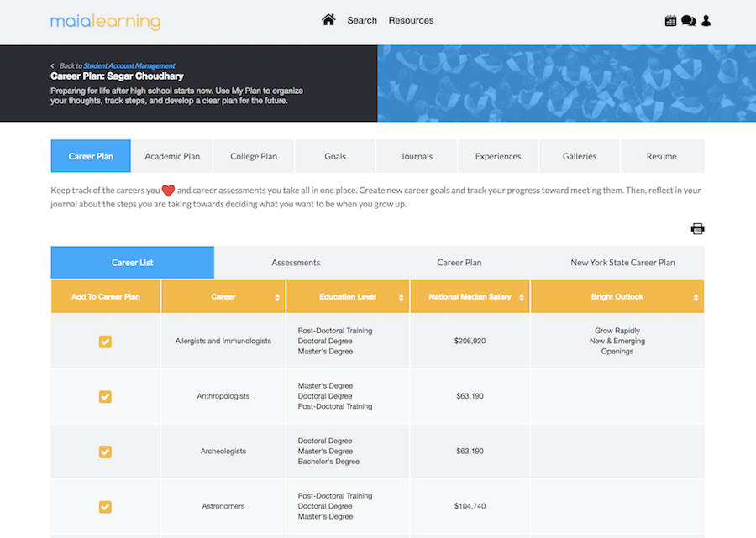Viewport: 756px width, 538px height.
Task: Sort by Education Level column arrows
Action: pyautogui.click(x=402, y=297)
